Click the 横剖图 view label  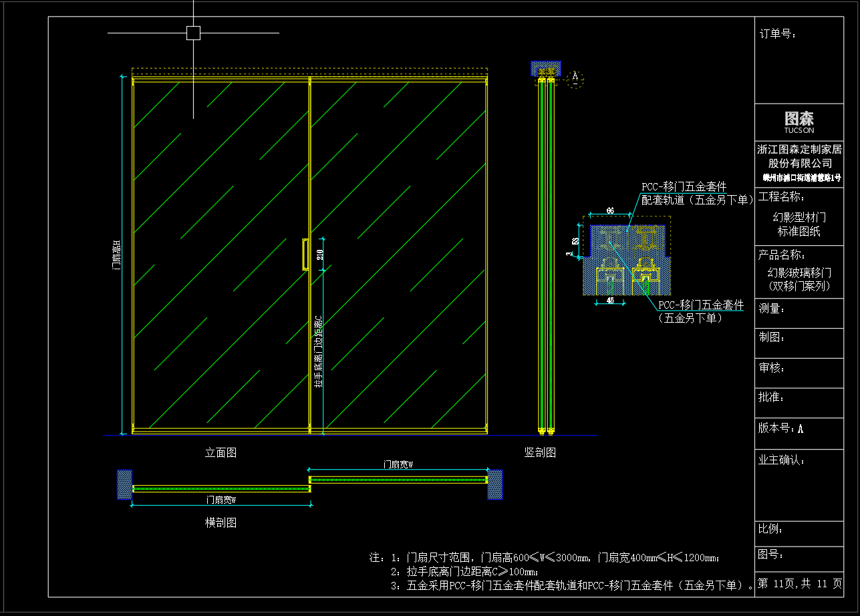pyautogui.click(x=221, y=523)
